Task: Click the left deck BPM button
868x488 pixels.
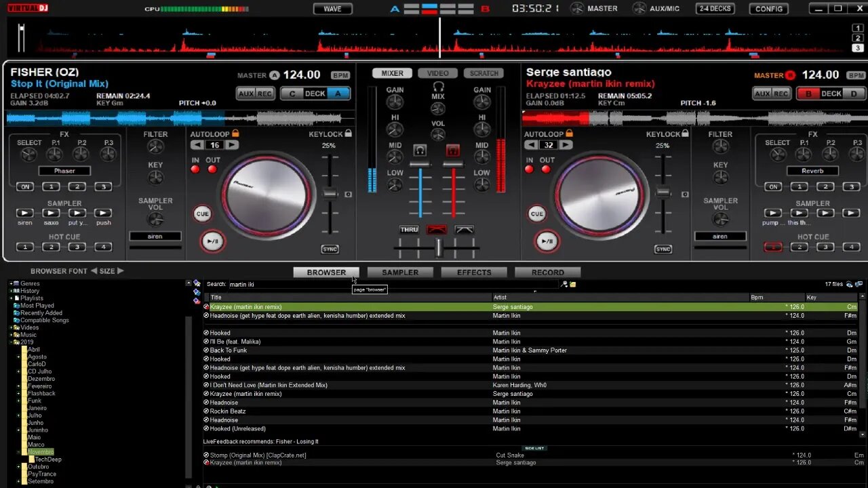Action: 340,75
